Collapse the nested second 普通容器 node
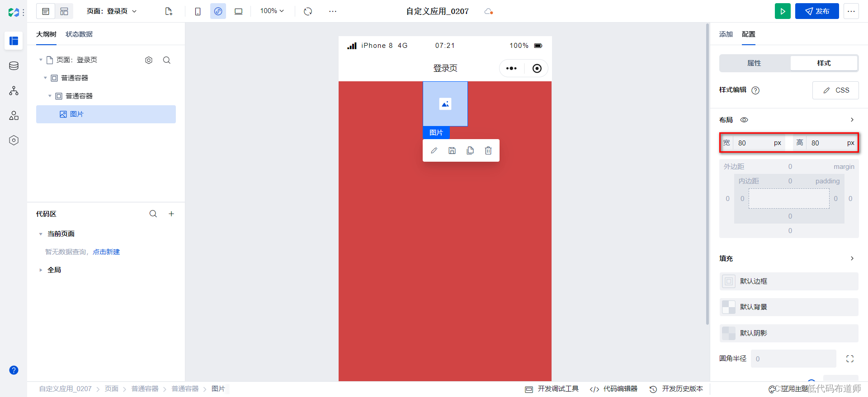The height and width of the screenshot is (397, 868). (50, 96)
